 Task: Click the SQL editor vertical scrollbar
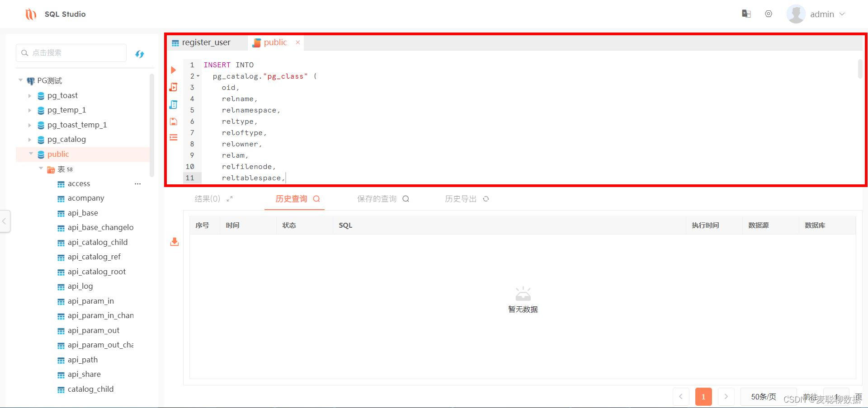coord(860,69)
